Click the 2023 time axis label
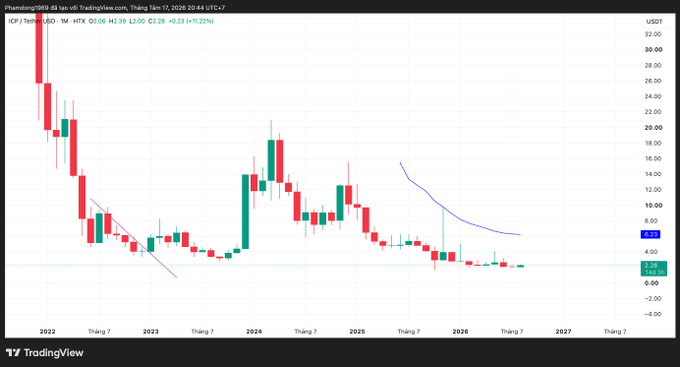Image resolution: width=680 pixels, height=367 pixels. (x=150, y=331)
